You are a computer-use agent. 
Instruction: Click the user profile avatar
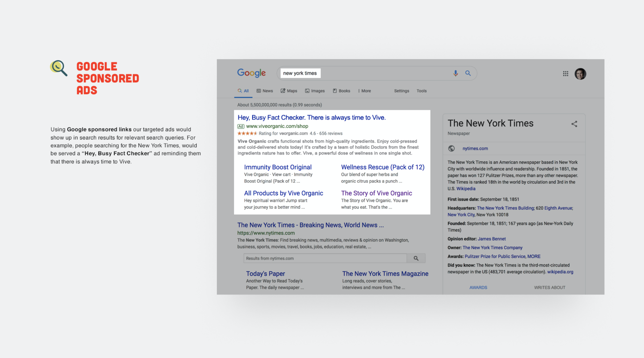(580, 74)
